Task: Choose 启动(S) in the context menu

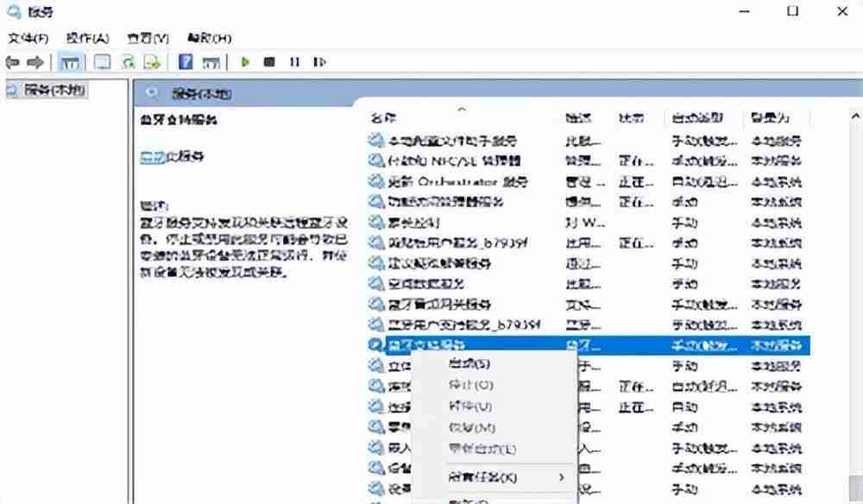Action: pos(469,363)
